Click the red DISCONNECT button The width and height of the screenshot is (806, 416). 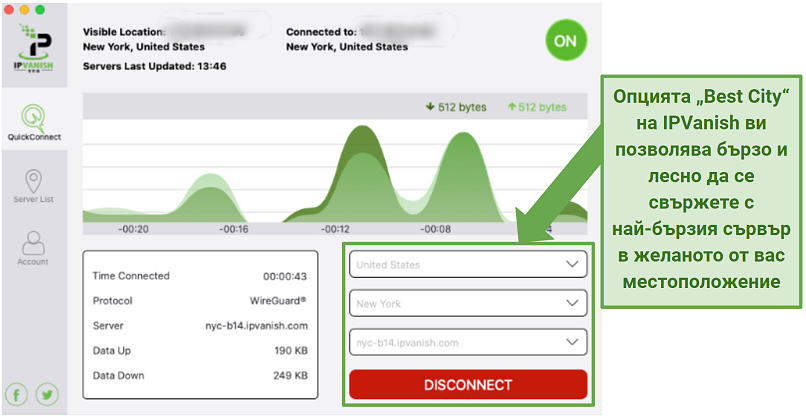coord(468,385)
